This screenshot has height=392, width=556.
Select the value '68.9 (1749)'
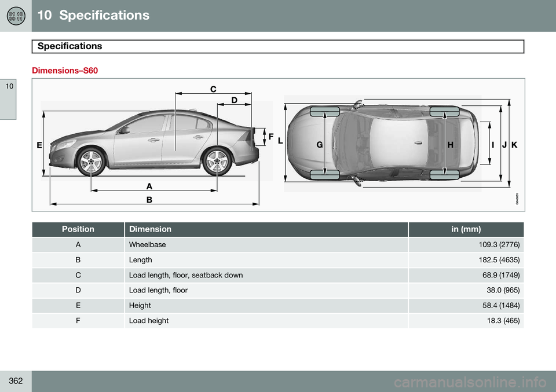501,276
